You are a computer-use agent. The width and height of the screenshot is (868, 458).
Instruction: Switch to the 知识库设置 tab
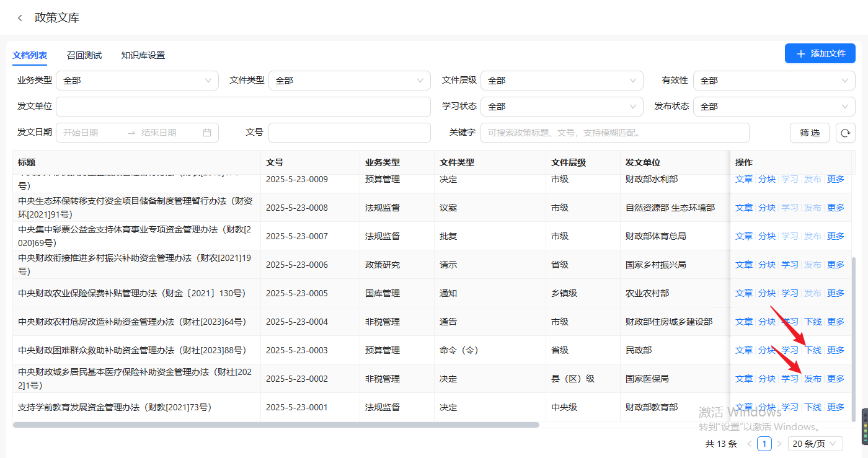143,55
